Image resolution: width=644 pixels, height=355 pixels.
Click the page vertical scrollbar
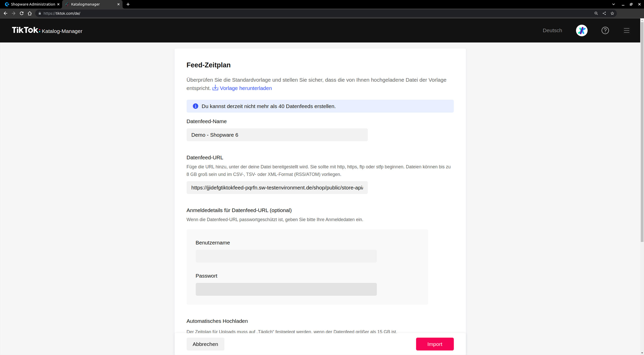click(642, 132)
